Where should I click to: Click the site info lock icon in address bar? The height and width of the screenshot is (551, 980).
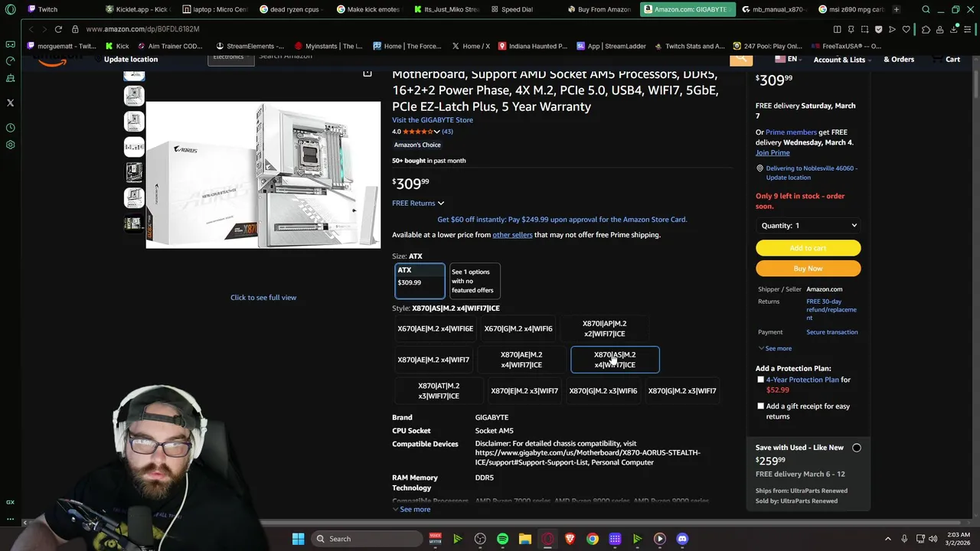click(75, 29)
